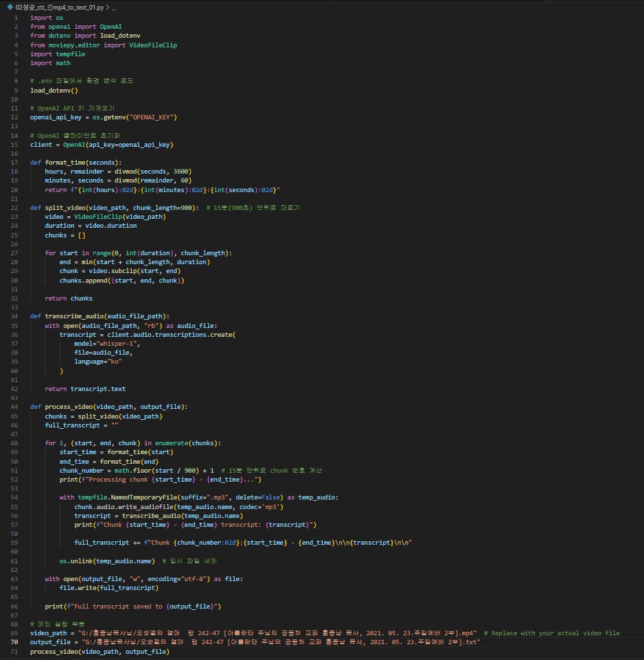Click 'language="ko"' argument
644x660 pixels.
pos(98,362)
